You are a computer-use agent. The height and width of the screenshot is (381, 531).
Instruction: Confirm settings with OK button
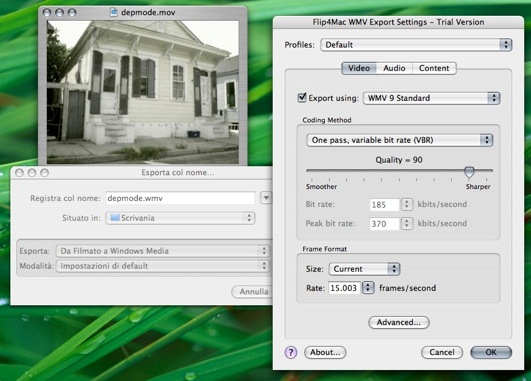click(x=491, y=353)
